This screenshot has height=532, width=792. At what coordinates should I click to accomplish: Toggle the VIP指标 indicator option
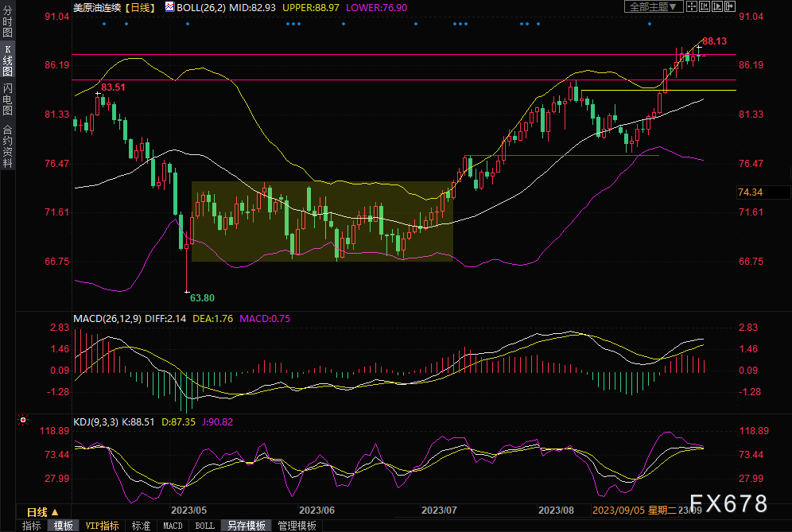click(102, 526)
